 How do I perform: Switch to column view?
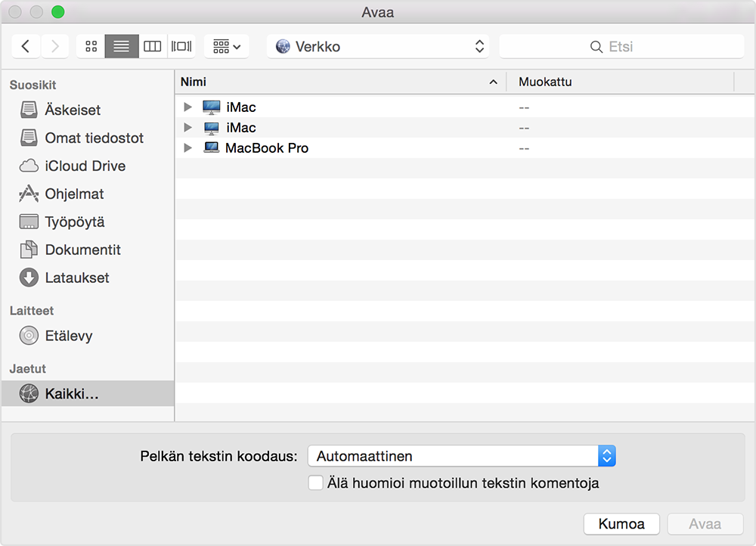click(x=153, y=46)
